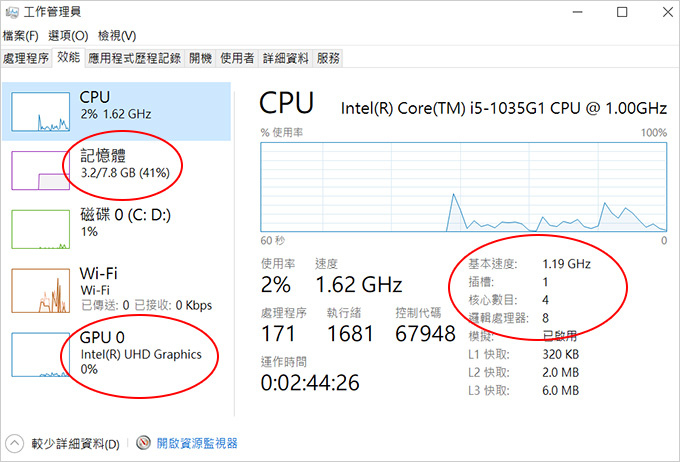Select the 記憶體 memory graph thumbnail
The image size is (680, 462).
point(40,170)
